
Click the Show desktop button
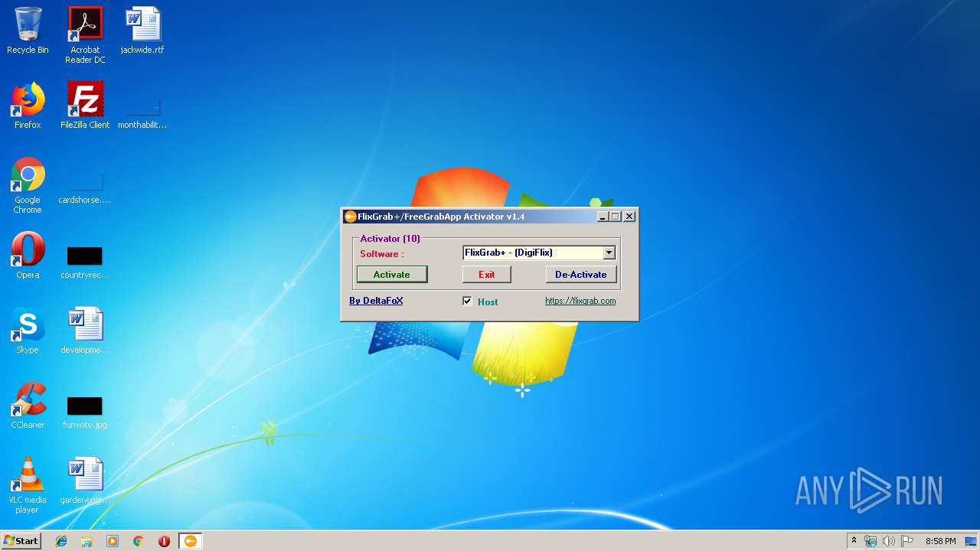tap(972, 541)
